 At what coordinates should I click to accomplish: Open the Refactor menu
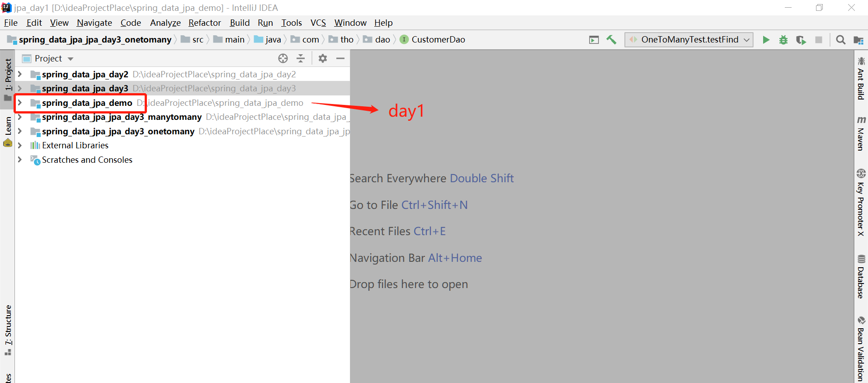[205, 23]
